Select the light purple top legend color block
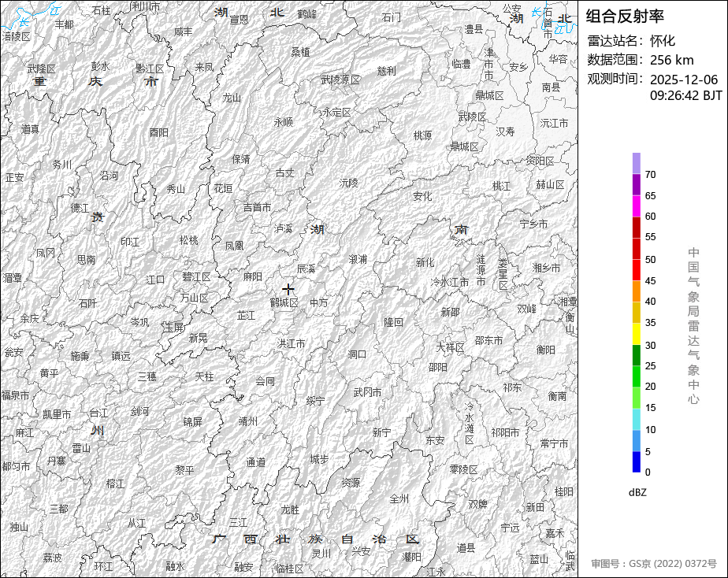The image size is (728, 578). (636, 163)
